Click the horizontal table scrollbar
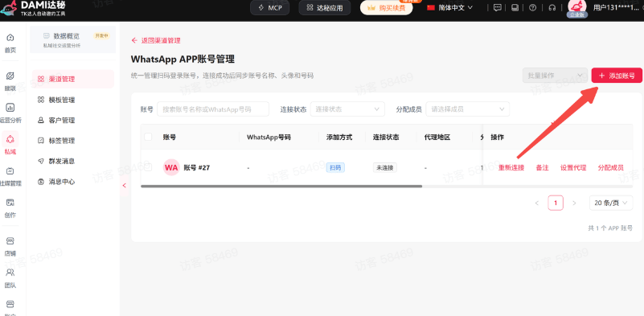The height and width of the screenshot is (316, 644). click(x=281, y=187)
